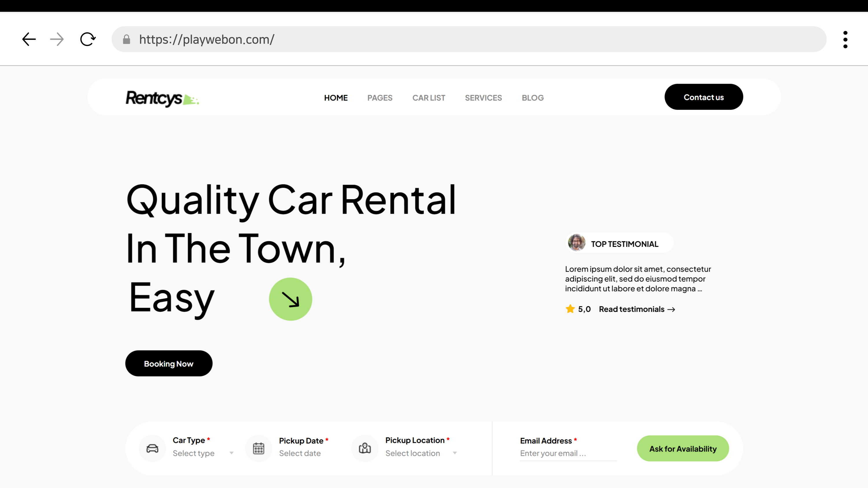
Task: Open the SERVICES navigation item
Action: [x=483, y=98]
